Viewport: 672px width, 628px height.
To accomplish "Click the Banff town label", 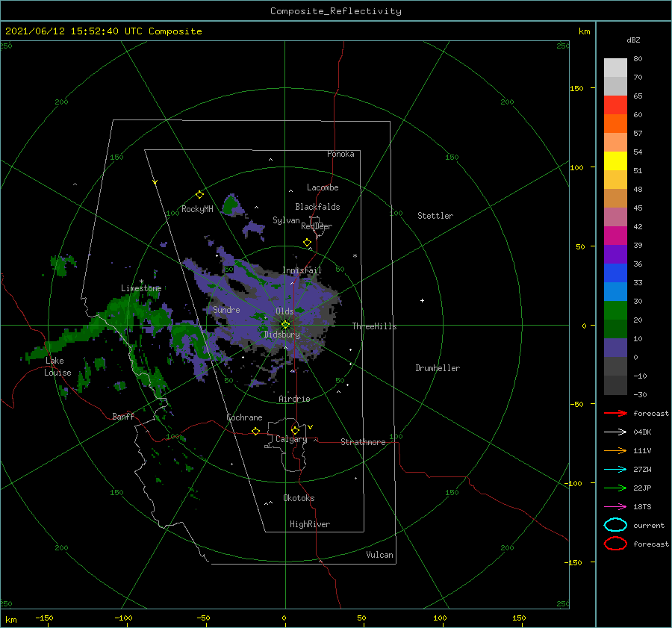I will [x=123, y=416].
